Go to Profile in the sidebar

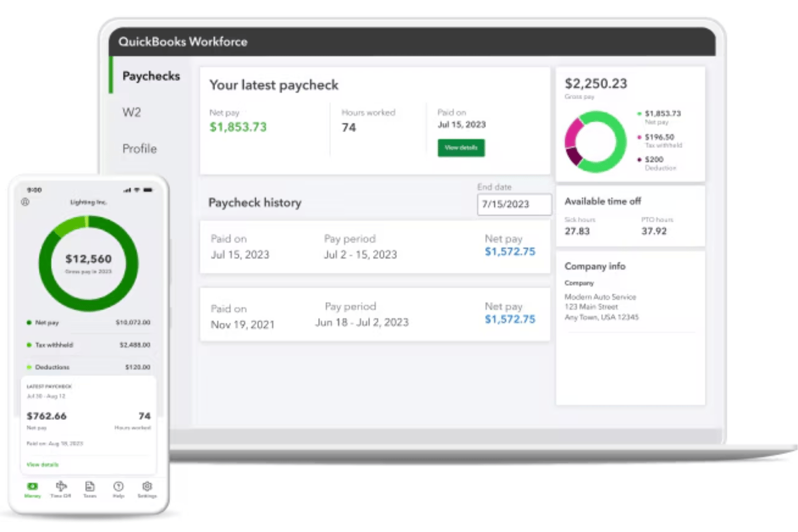click(140, 149)
